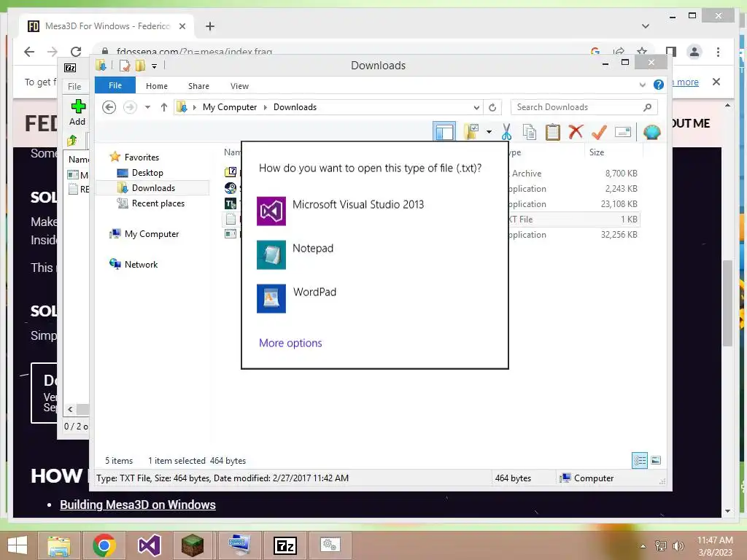Image resolution: width=747 pixels, height=560 pixels.
Task: Open the File tab in Explorer
Action: [x=115, y=85]
